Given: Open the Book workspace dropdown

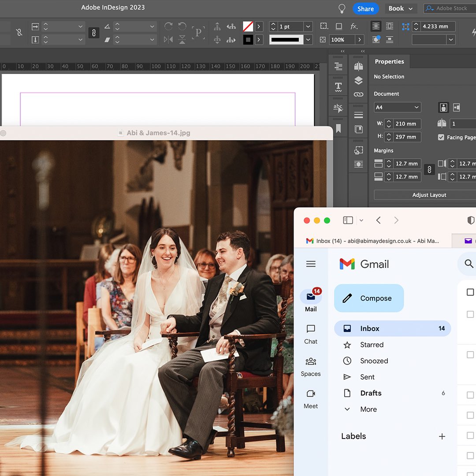Looking at the screenshot, I should 400,8.
